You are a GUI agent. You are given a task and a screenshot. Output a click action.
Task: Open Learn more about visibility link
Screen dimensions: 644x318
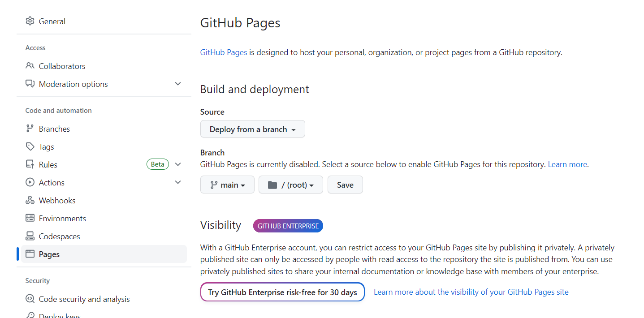(471, 292)
